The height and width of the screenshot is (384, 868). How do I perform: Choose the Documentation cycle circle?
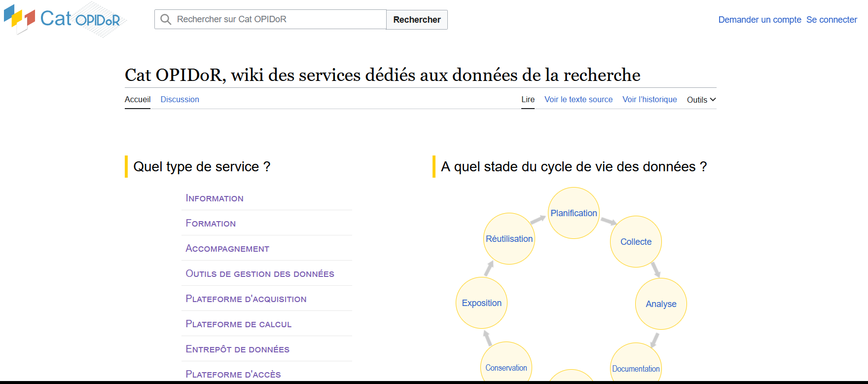click(x=636, y=368)
